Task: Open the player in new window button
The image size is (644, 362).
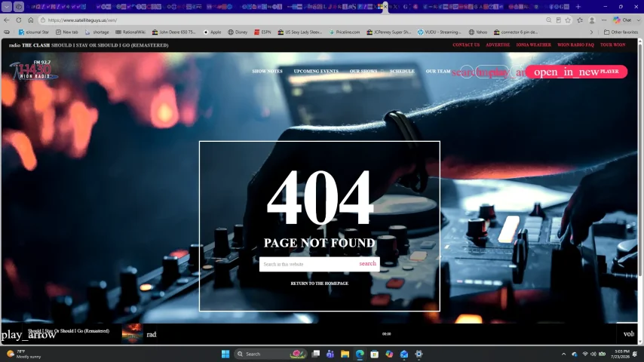Action: pos(576,72)
